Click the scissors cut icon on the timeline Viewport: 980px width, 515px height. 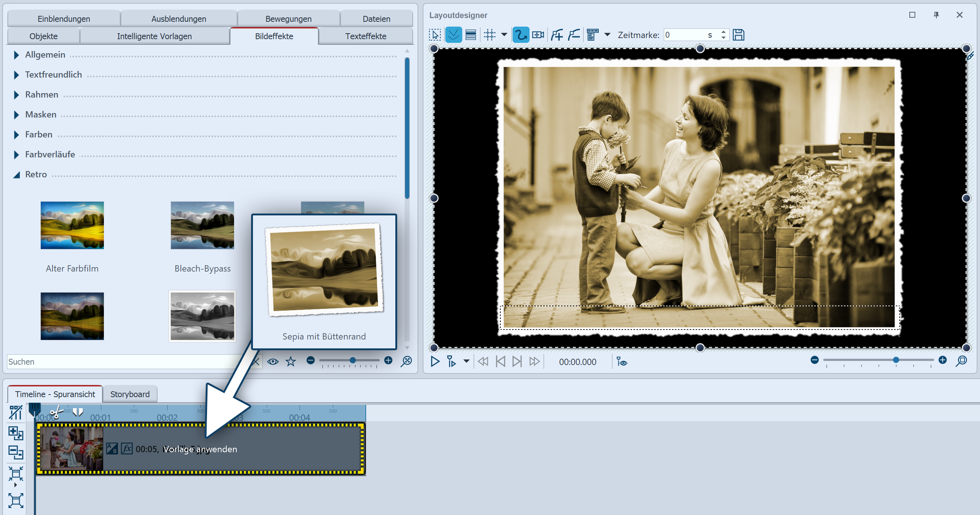(56, 412)
